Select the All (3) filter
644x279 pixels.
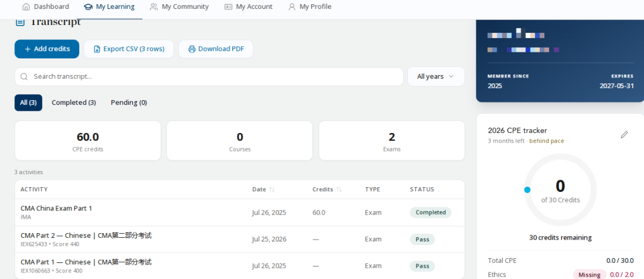coord(29,103)
